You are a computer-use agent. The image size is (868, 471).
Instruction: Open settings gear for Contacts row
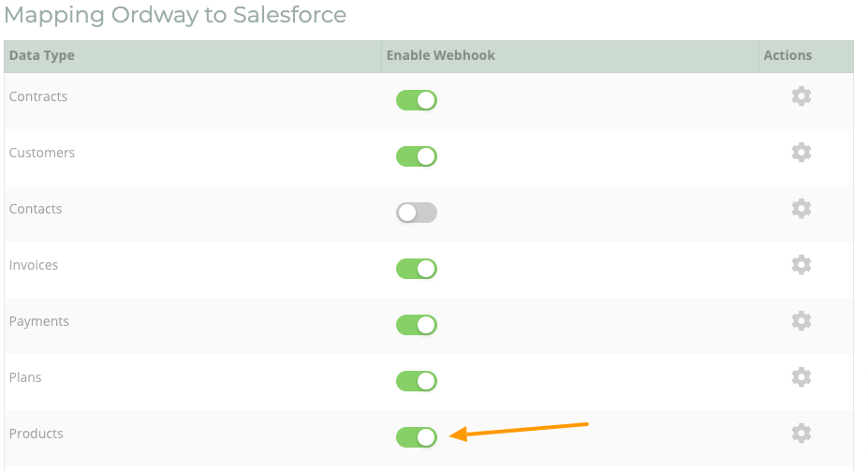pos(801,209)
